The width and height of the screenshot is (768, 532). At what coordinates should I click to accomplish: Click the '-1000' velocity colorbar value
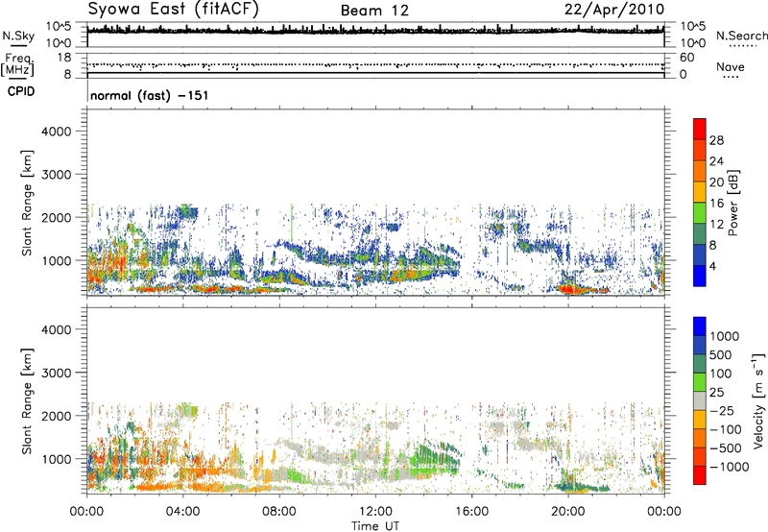[x=729, y=467]
